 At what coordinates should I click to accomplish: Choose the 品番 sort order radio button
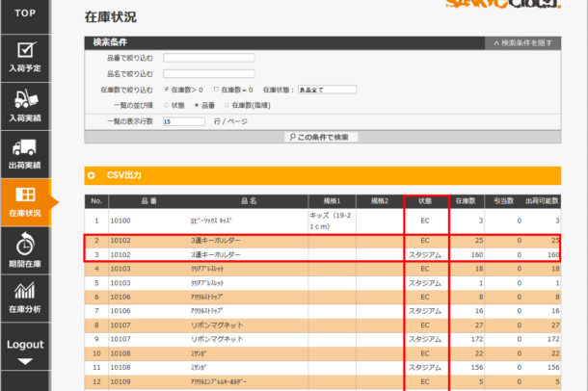(x=197, y=105)
